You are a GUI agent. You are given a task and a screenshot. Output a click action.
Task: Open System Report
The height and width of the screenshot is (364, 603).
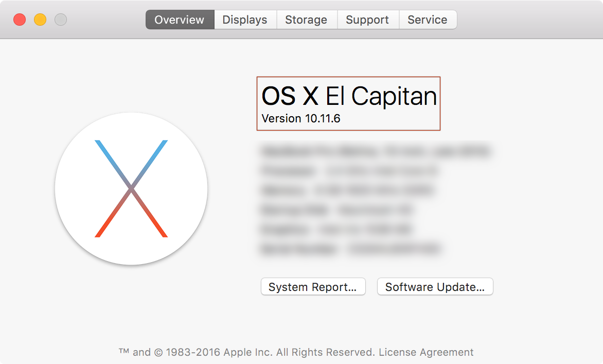pyautogui.click(x=313, y=287)
